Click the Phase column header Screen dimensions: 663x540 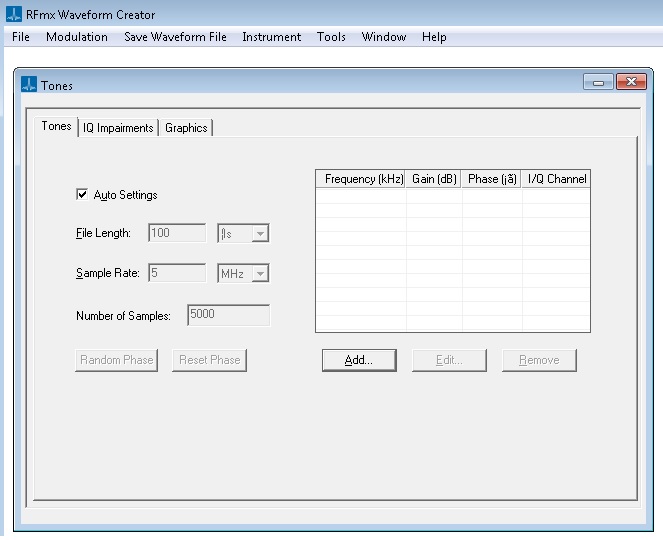(x=491, y=179)
